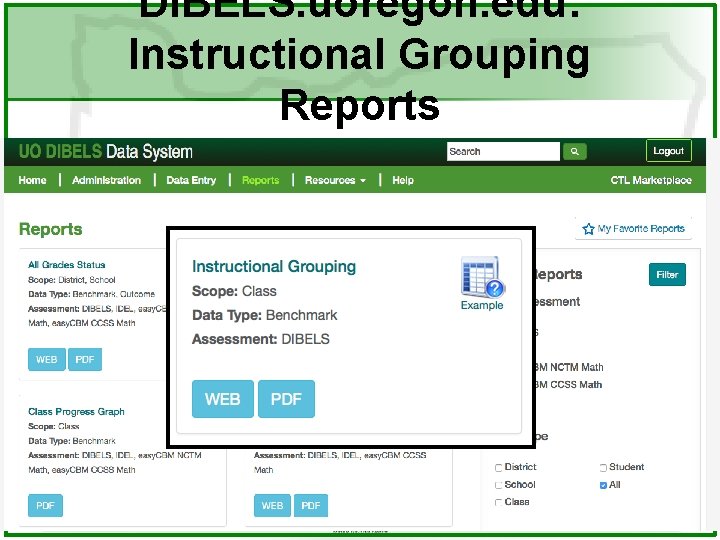This screenshot has height=540, width=720.
Task: Uncheck the All scope checkbox
Action: point(603,485)
